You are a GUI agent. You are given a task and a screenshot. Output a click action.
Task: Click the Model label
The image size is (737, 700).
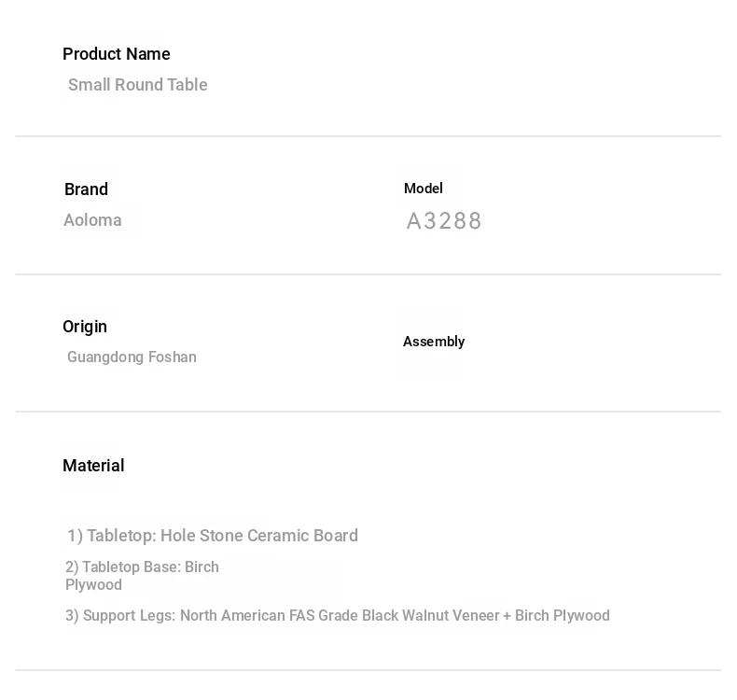pyautogui.click(x=423, y=189)
